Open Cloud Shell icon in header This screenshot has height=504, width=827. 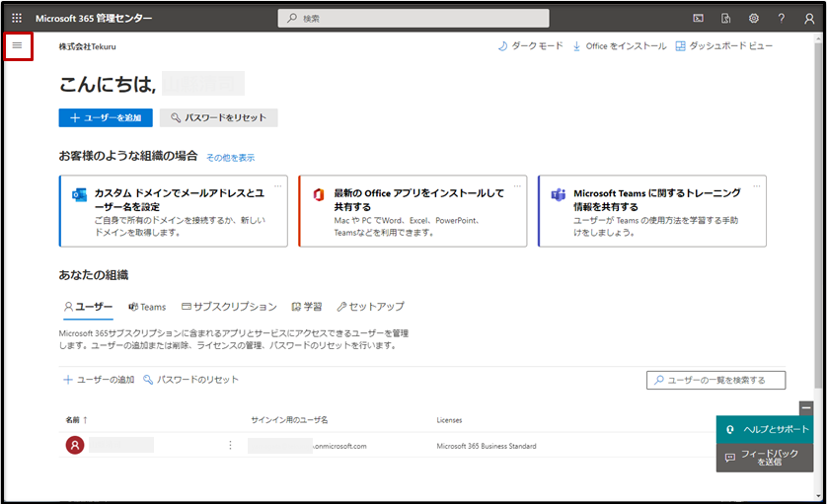(699, 19)
